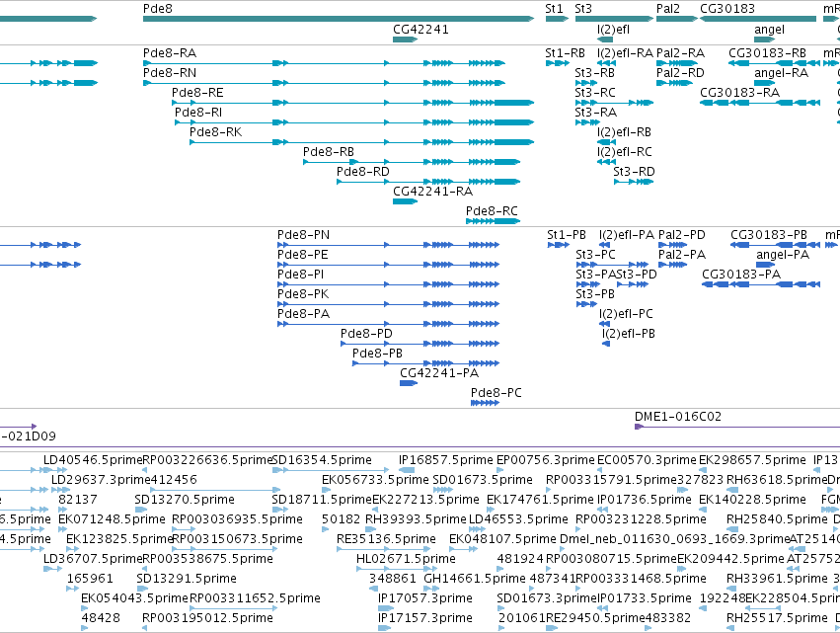
Task: Click the CG42241-PA protein bar
Action: pos(409,383)
